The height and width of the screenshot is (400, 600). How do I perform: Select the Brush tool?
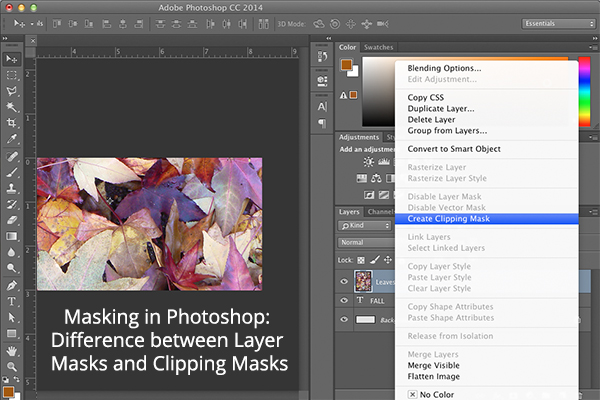pos(11,173)
